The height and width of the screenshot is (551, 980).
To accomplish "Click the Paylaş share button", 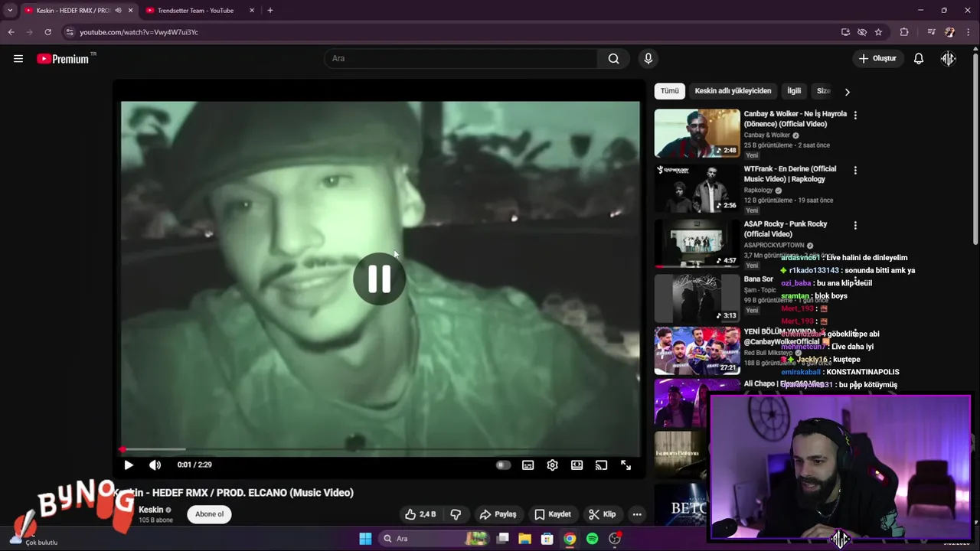I will pyautogui.click(x=498, y=514).
